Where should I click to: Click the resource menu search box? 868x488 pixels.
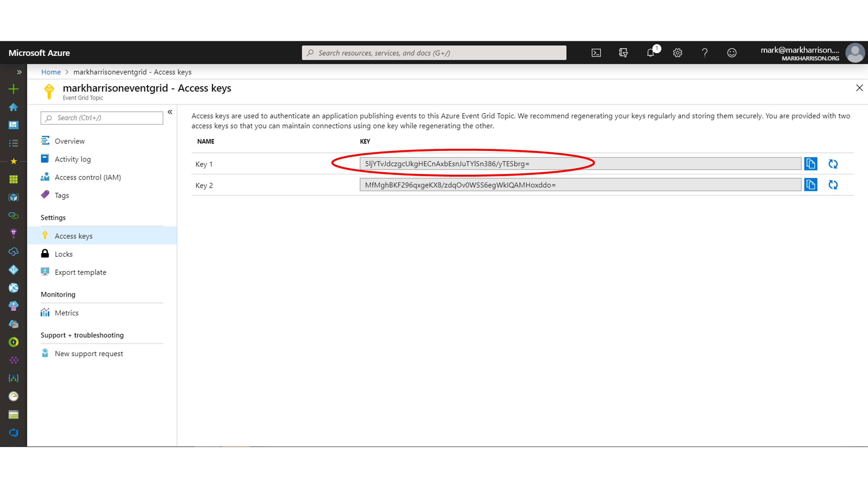coord(102,118)
